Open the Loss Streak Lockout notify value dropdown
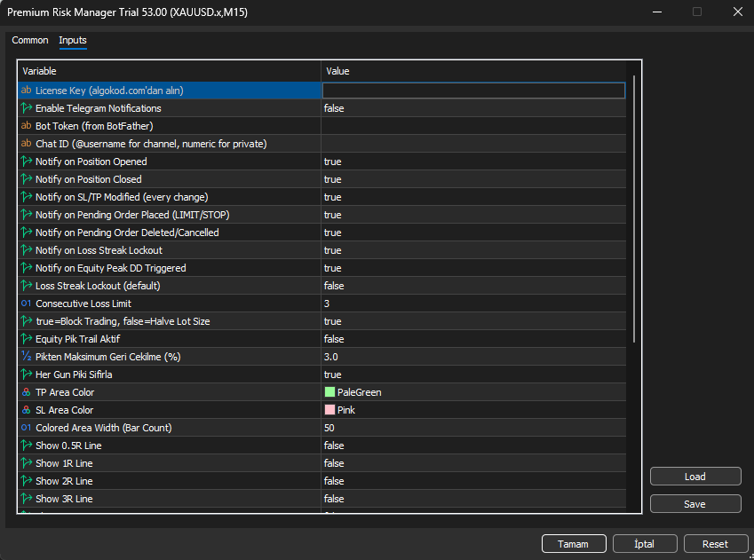 tap(473, 250)
